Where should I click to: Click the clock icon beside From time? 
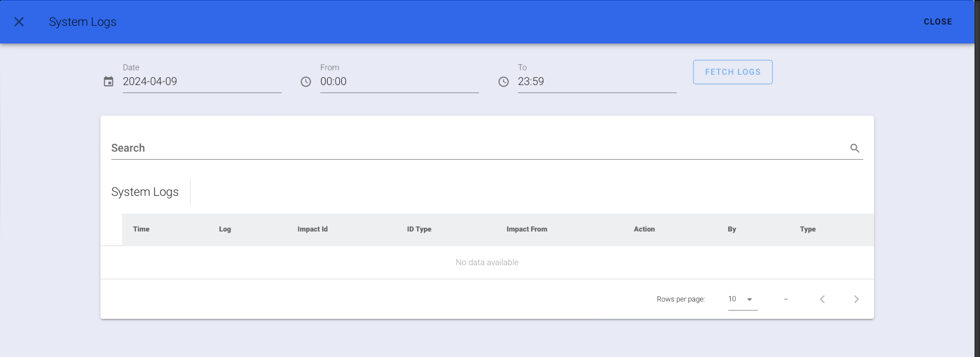point(306,82)
